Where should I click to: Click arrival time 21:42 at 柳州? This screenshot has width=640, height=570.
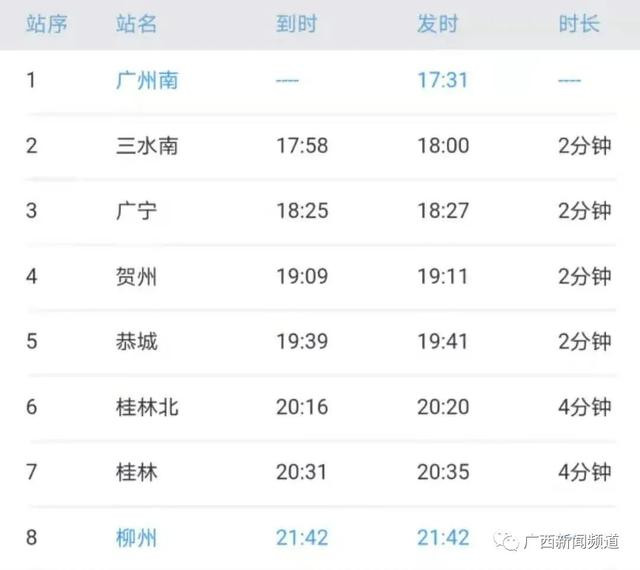click(302, 538)
